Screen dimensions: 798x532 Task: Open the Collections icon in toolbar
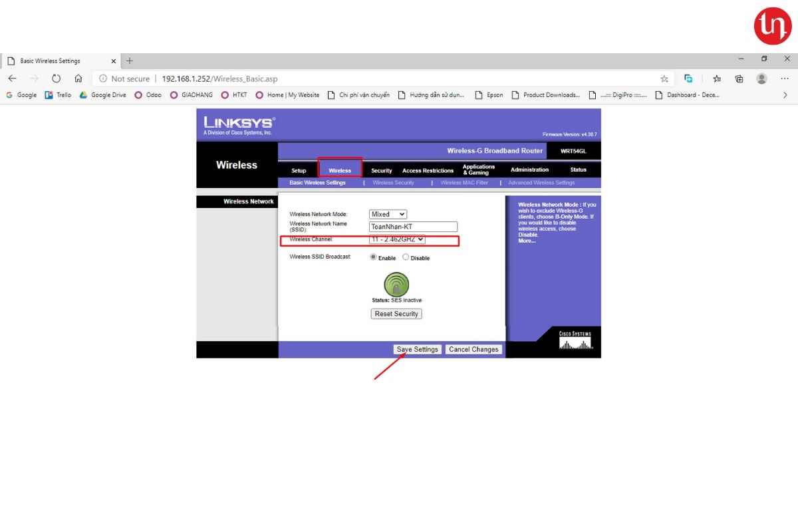(x=739, y=78)
